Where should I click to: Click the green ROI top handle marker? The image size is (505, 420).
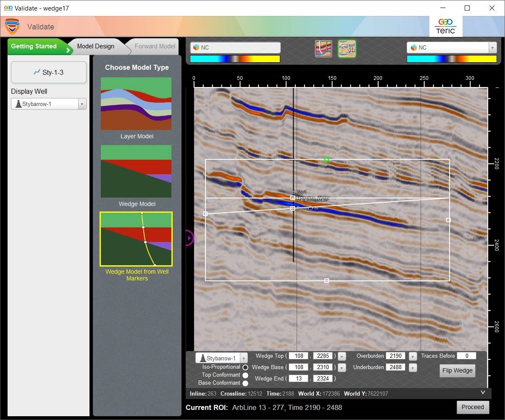coord(326,159)
